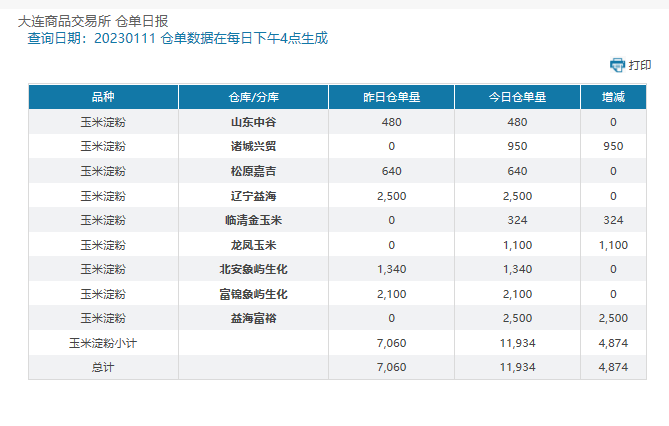669x426 pixels.
Task: Click today's value 480 for 山东中谷
Action: [x=517, y=122]
